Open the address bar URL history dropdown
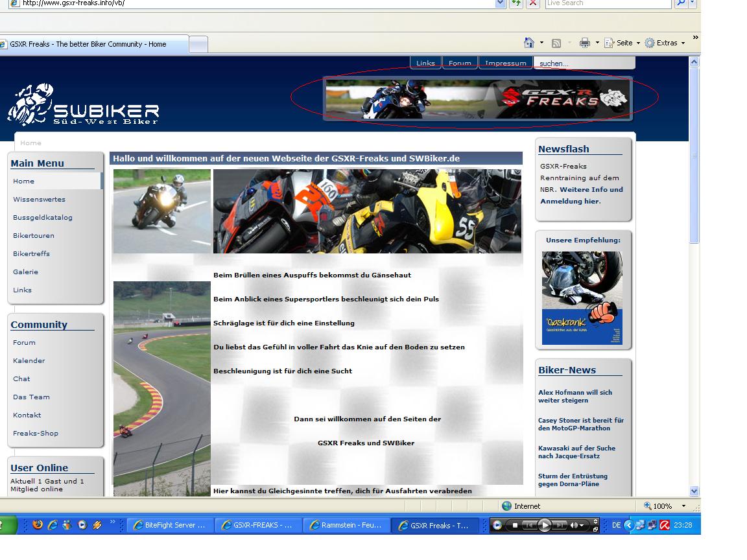Viewport: 747px width, 560px height. tap(500, 3)
